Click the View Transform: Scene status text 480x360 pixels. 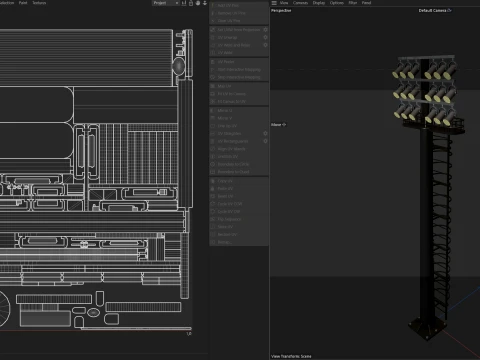[291, 356]
